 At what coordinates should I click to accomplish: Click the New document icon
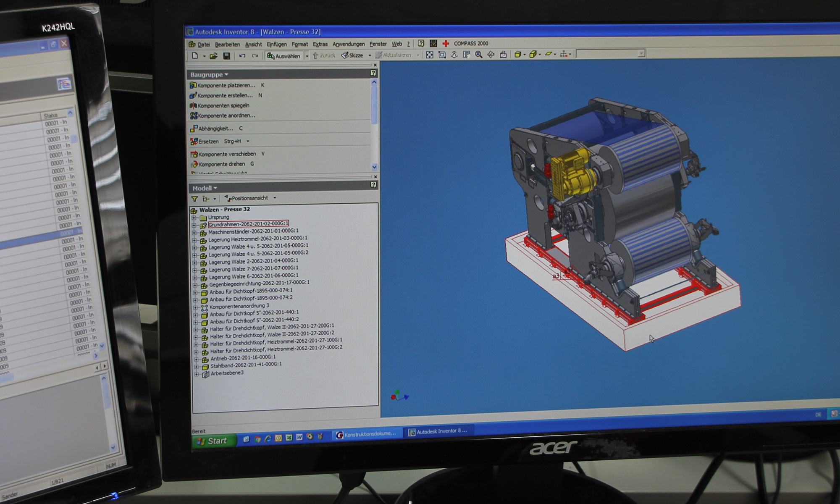(x=195, y=56)
